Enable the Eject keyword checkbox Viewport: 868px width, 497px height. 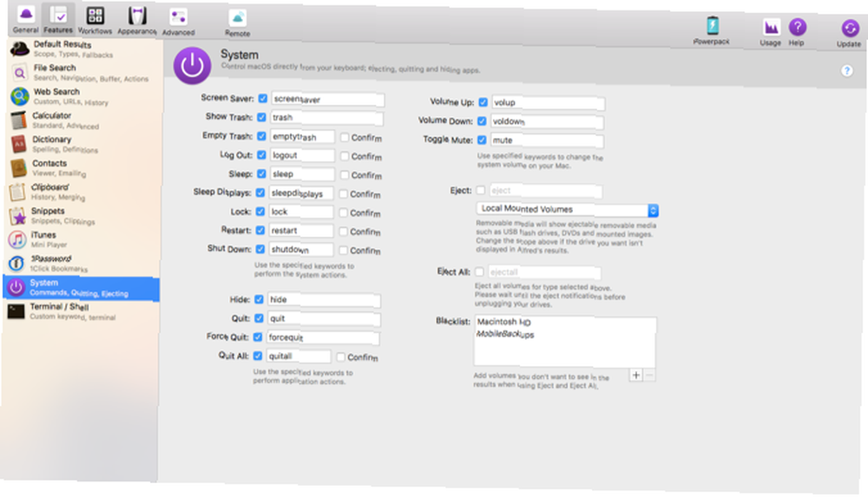coord(481,191)
